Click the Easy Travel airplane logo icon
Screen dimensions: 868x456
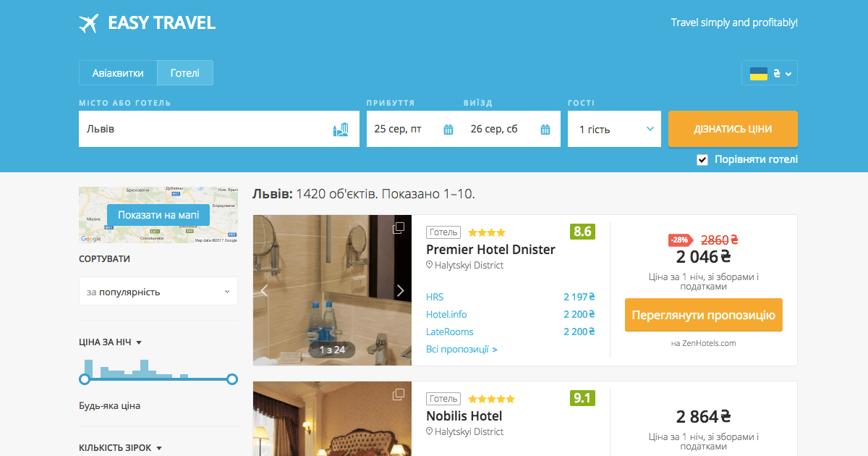point(88,23)
